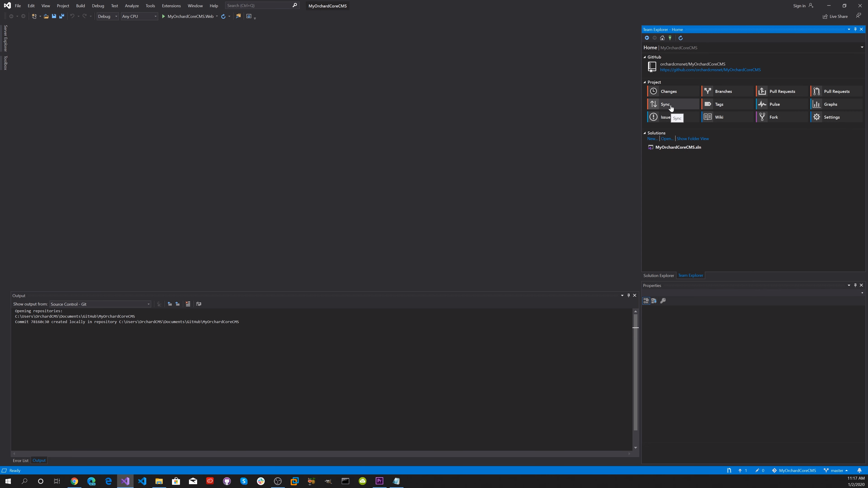Click the green Manage Connections plug icon
This screenshot has height=488, width=868.
coord(670,38)
